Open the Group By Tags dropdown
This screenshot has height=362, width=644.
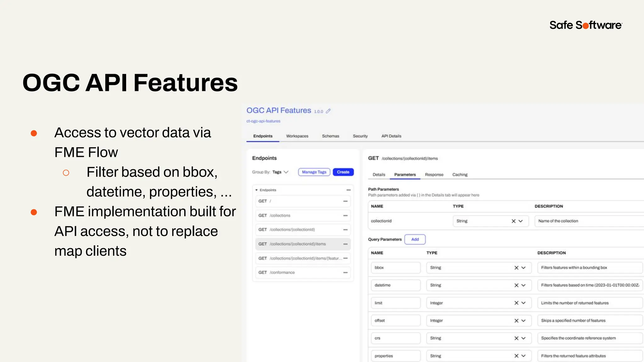(280, 172)
